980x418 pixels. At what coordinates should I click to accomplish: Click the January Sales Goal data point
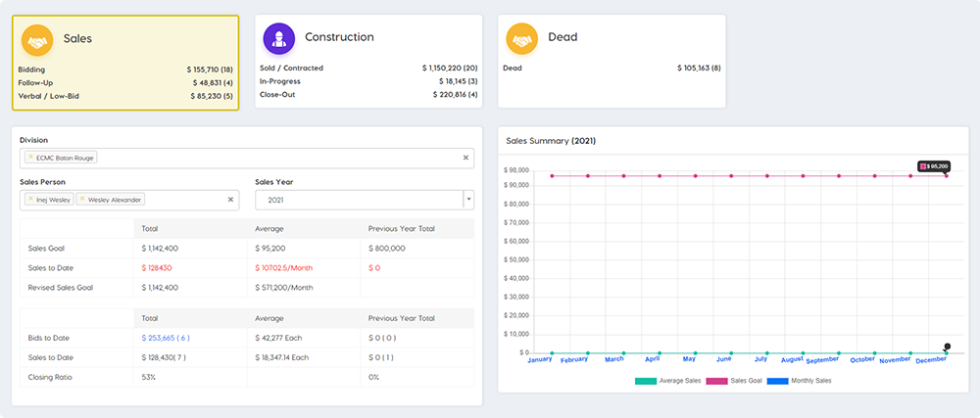pyautogui.click(x=552, y=176)
